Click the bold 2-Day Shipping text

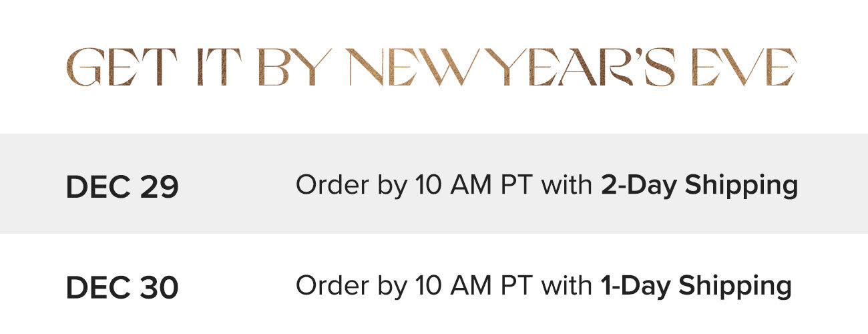(x=699, y=186)
